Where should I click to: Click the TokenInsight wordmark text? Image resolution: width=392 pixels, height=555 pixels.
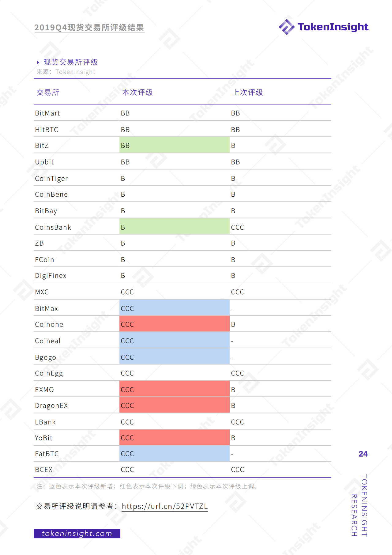coord(333,27)
